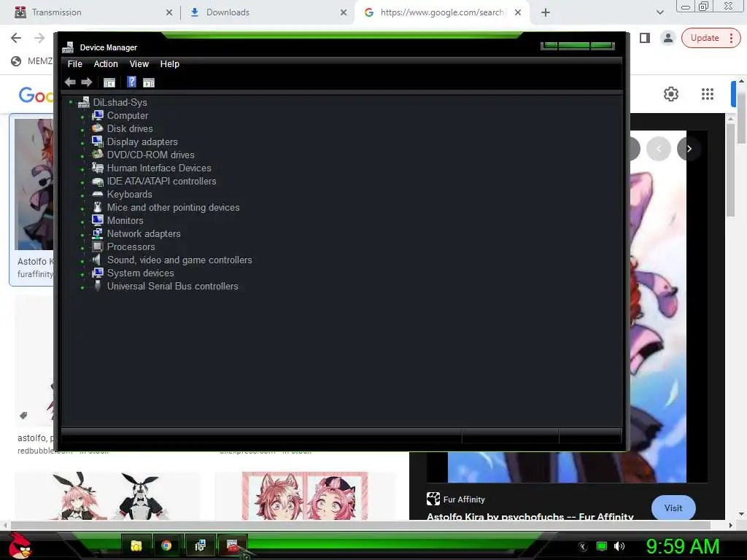Image resolution: width=747 pixels, height=560 pixels.
Task: Collapse the DiLshad-Sys root node
Action: [x=71, y=102]
